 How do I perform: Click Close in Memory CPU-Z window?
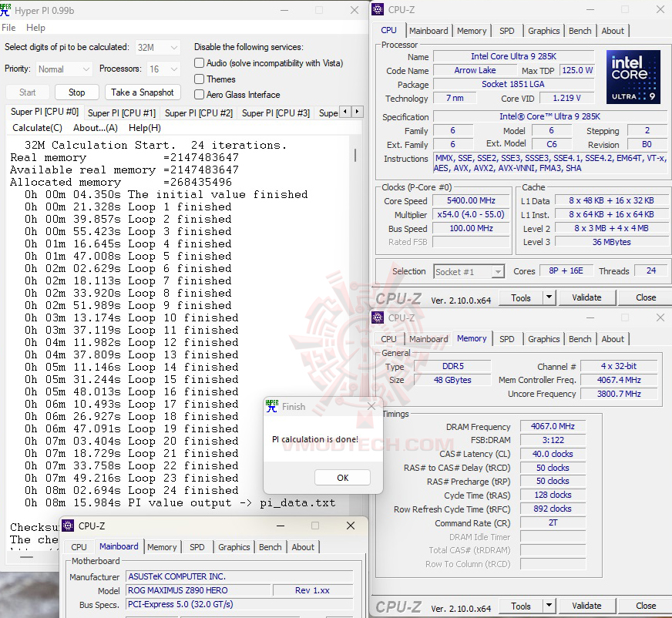pos(646,606)
